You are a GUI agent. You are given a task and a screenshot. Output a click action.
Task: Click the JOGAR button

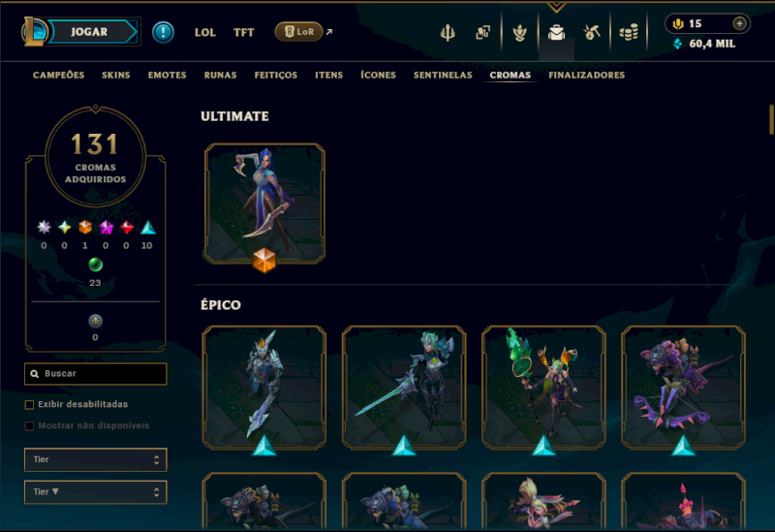pyautogui.click(x=89, y=32)
